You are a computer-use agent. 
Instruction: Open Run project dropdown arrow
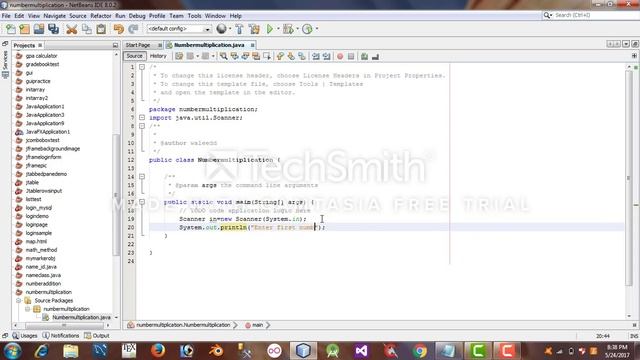click(x=278, y=29)
